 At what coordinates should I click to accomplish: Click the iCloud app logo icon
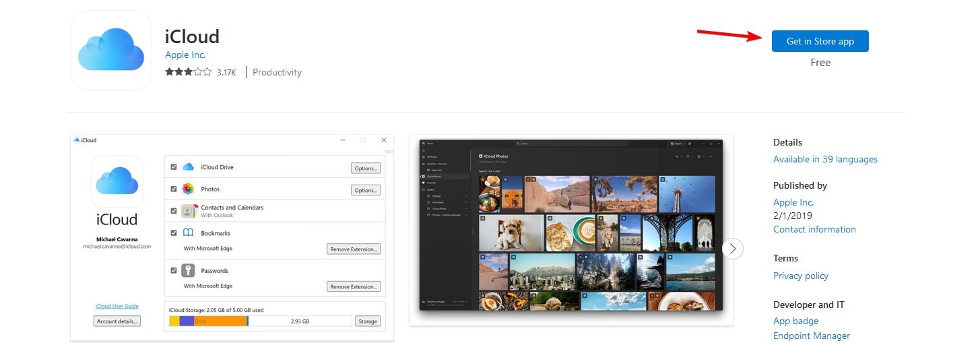[111, 51]
